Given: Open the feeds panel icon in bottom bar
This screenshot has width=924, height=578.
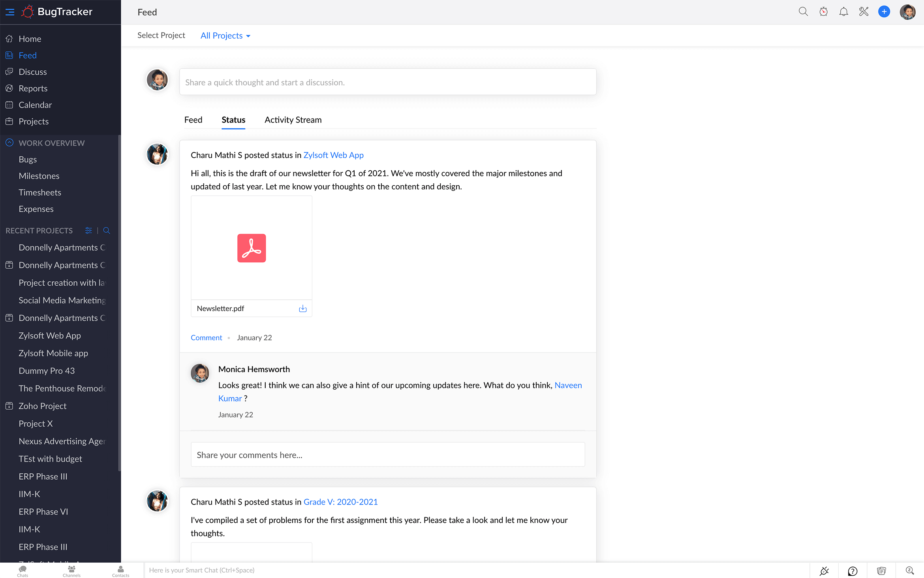Looking at the screenshot, I should [x=881, y=570].
